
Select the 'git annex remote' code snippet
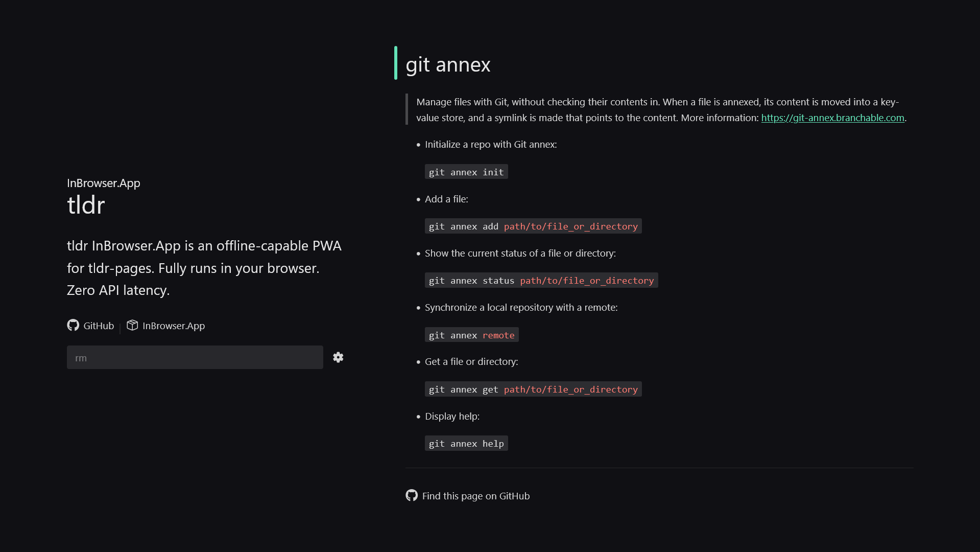pyautogui.click(x=472, y=335)
